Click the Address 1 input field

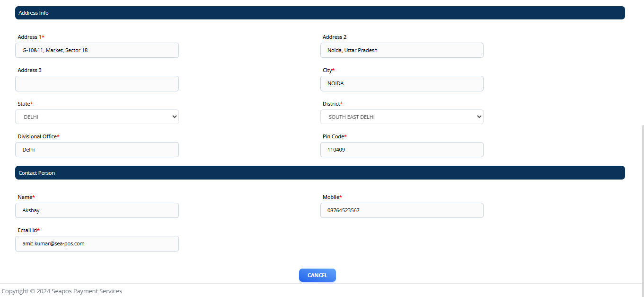pos(97,50)
